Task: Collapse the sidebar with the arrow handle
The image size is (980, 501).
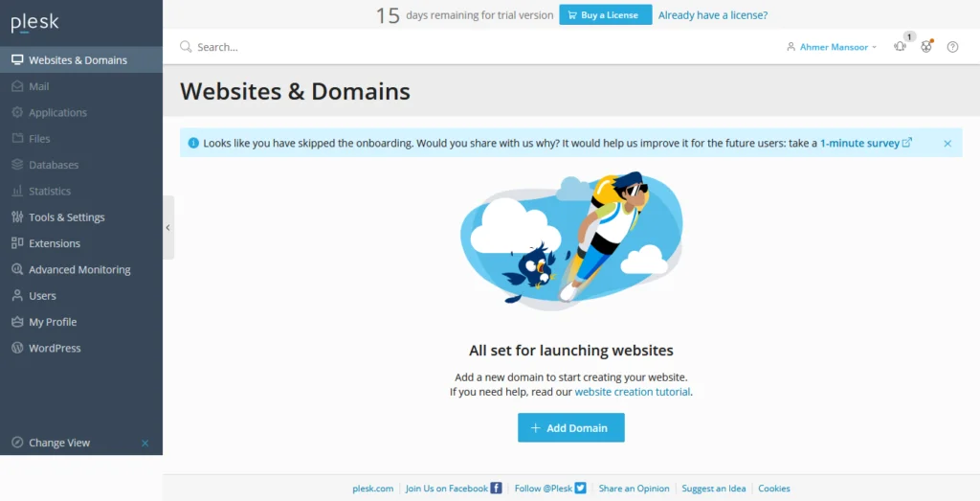Action: [168, 228]
